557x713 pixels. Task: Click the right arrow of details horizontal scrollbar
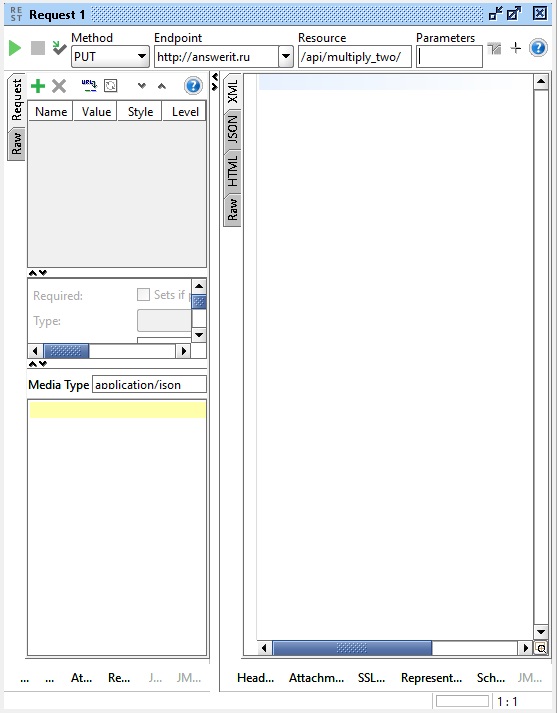(x=183, y=351)
